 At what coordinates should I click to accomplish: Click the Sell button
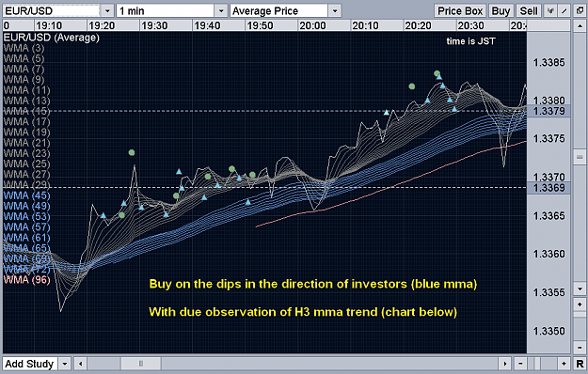(529, 11)
